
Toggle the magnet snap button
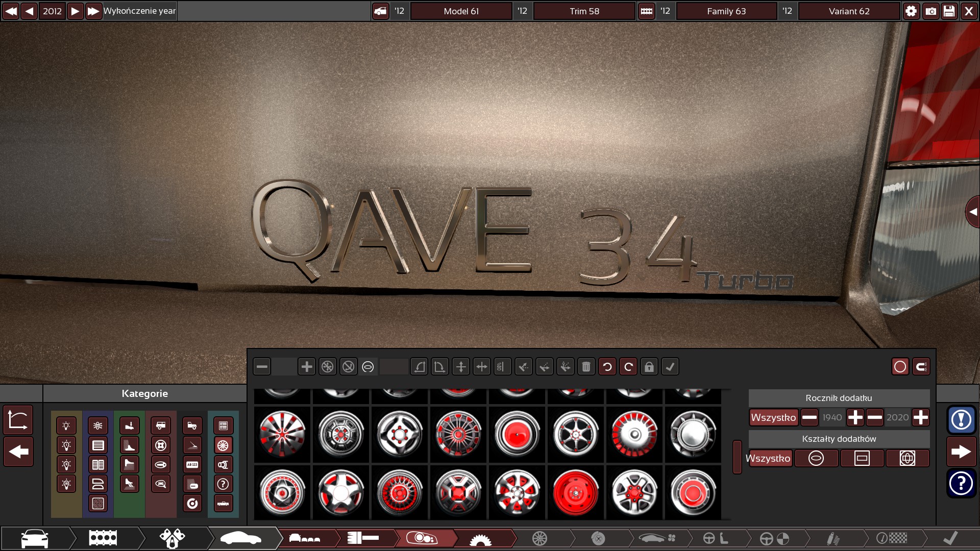tap(921, 367)
